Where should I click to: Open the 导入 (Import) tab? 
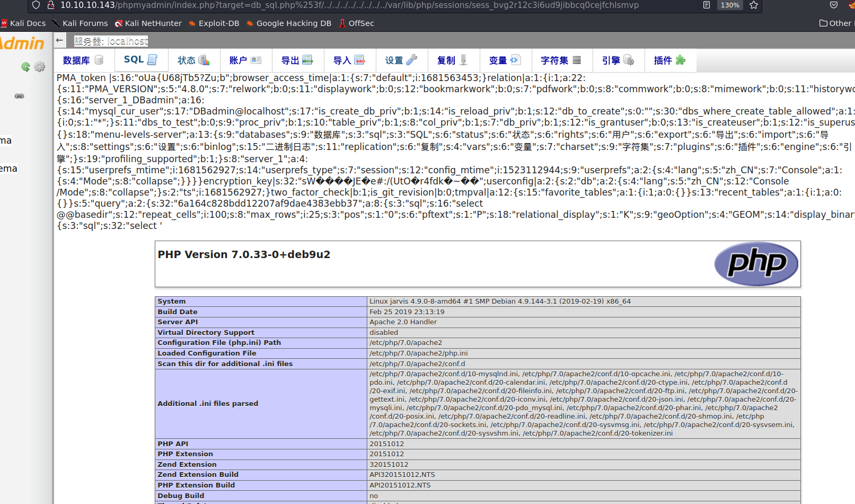point(349,60)
